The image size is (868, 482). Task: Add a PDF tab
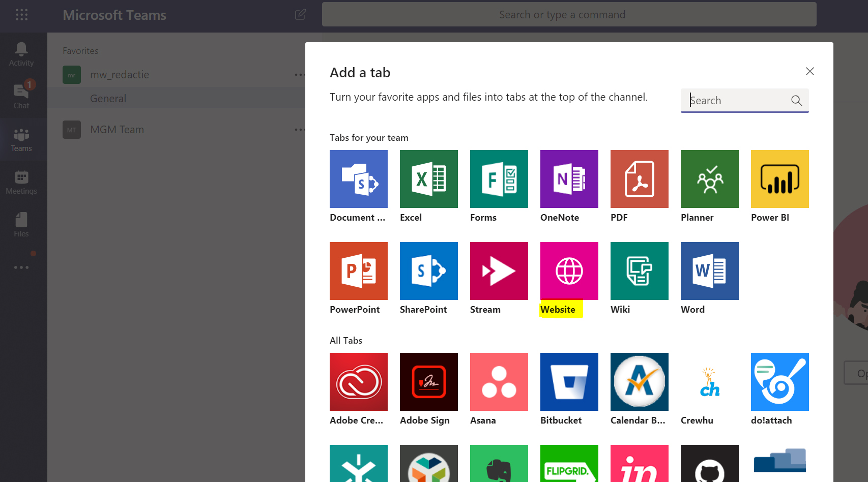(x=640, y=179)
